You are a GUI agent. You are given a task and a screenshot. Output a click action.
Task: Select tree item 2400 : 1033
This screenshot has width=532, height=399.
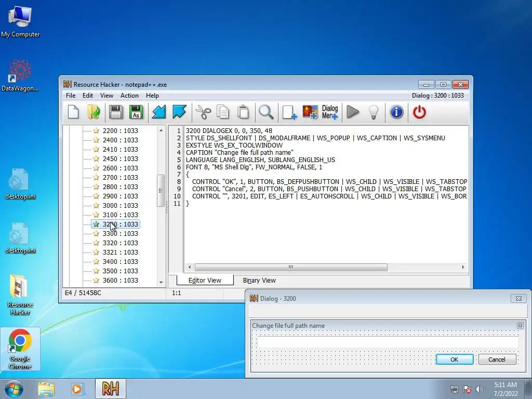tap(120, 140)
